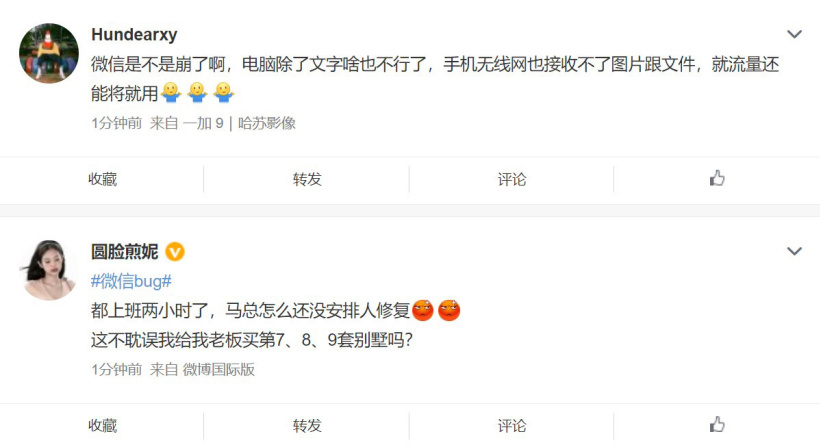Click 转发 under Hundearxy's post
Viewport: 820px width, 445px height.
point(307,179)
